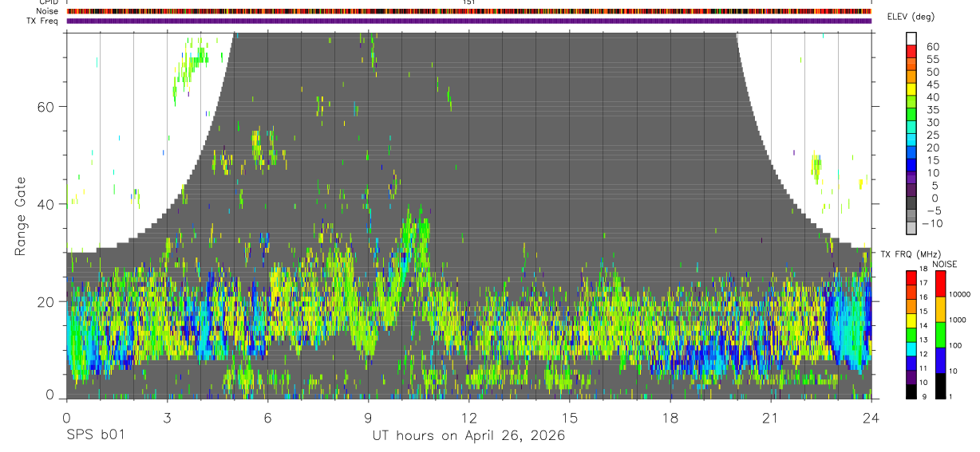Click '40' on the Range Gate axis

coord(45,204)
